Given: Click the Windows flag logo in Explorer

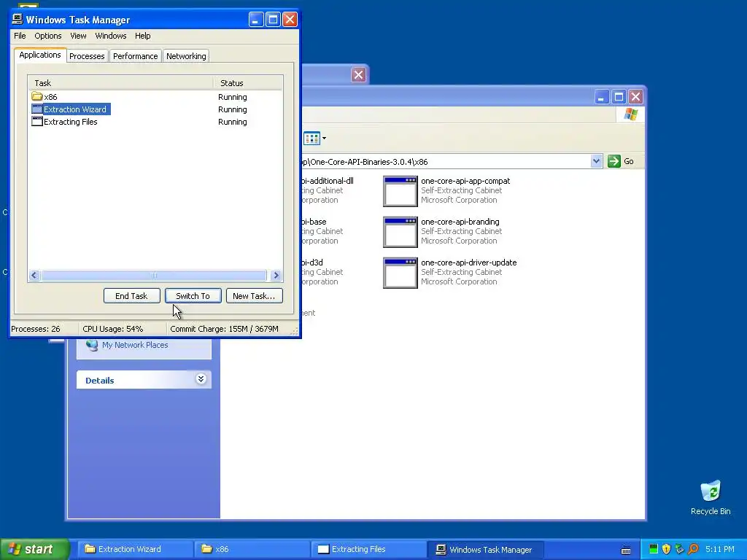Looking at the screenshot, I should pyautogui.click(x=630, y=114).
